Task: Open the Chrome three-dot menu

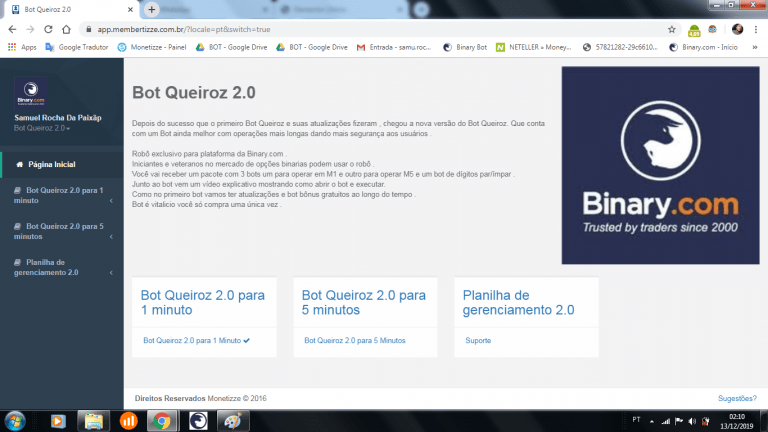Action: [x=756, y=29]
